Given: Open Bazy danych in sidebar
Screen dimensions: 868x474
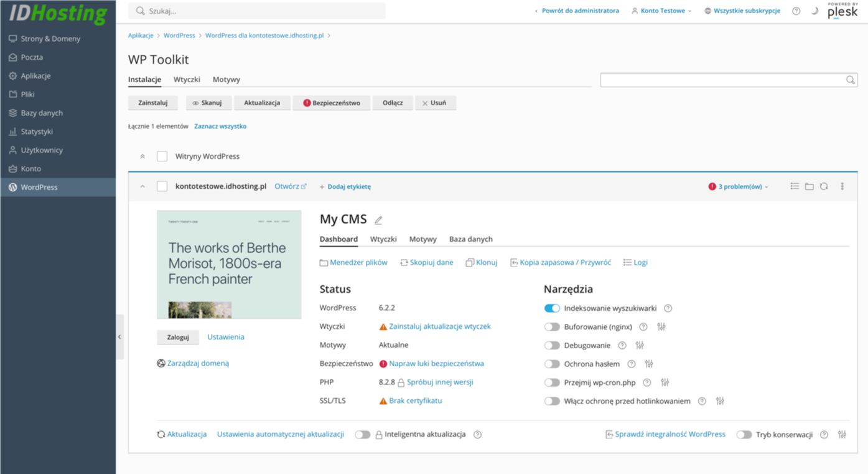Looking at the screenshot, I should (58, 113).
